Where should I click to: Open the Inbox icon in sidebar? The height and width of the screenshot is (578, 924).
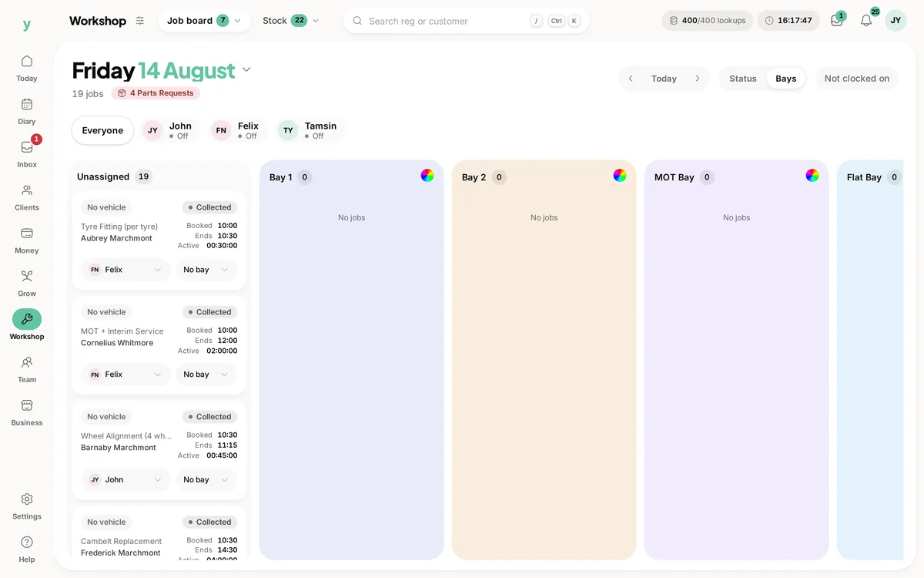(x=27, y=147)
